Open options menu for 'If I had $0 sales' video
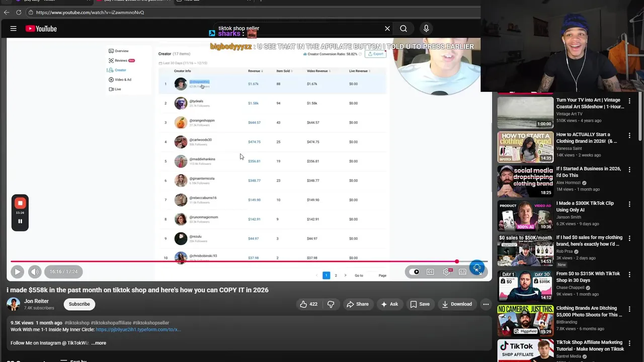This screenshot has width=644, height=362. pos(629,238)
